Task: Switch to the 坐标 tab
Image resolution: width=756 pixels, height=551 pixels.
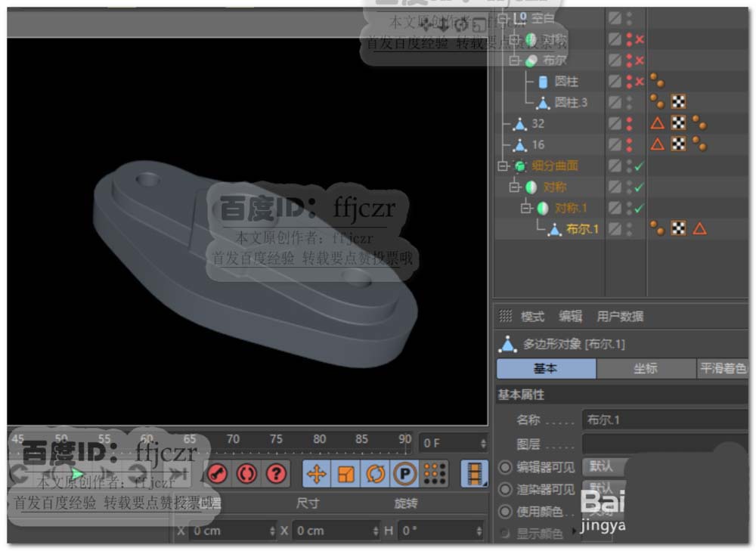Action: [x=646, y=368]
